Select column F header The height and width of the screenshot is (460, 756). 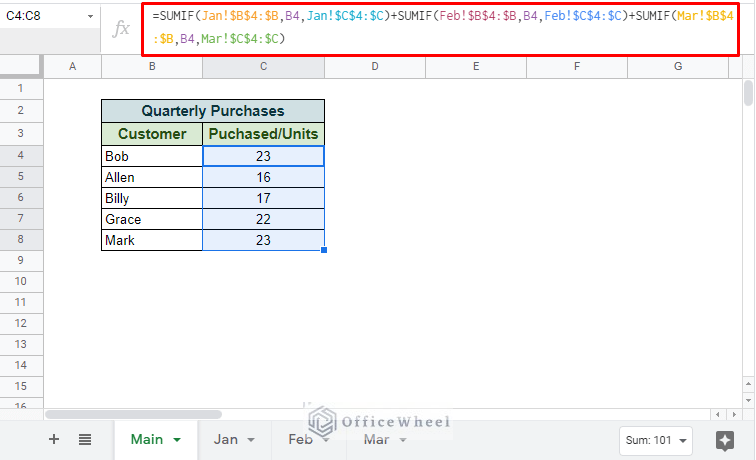coord(577,67)
